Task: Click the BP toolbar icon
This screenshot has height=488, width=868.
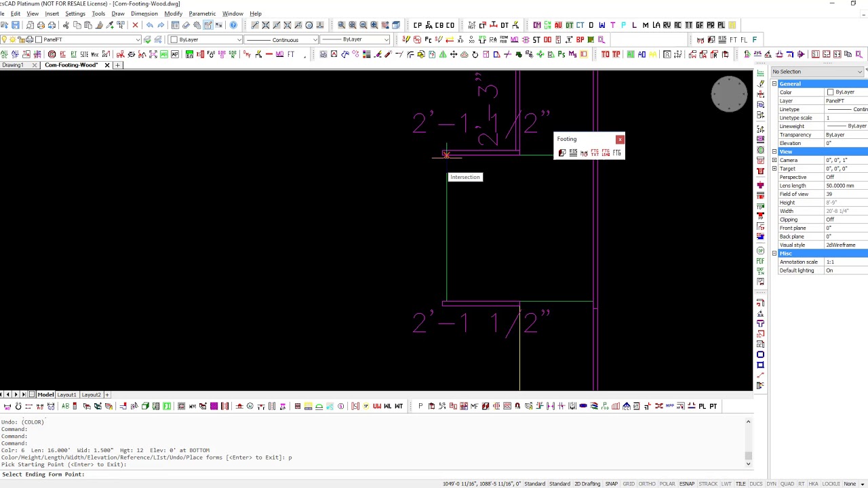Action: pyautogui.click(x=580, y=39)
